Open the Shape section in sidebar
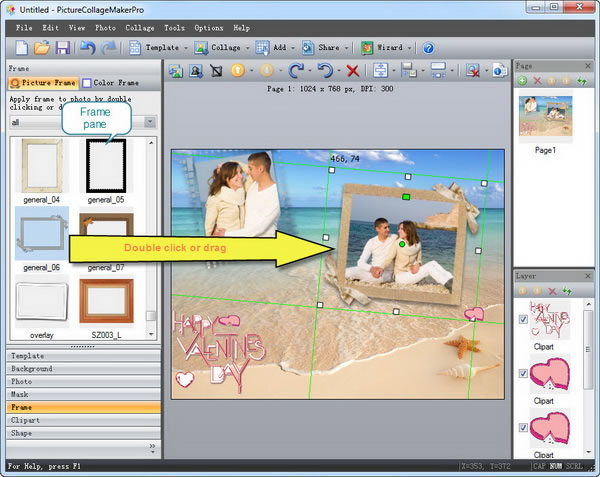 click(83, 433)
